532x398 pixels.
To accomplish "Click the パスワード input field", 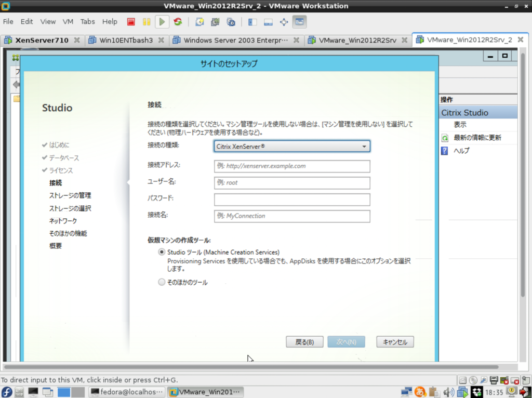I will point(292,200).
